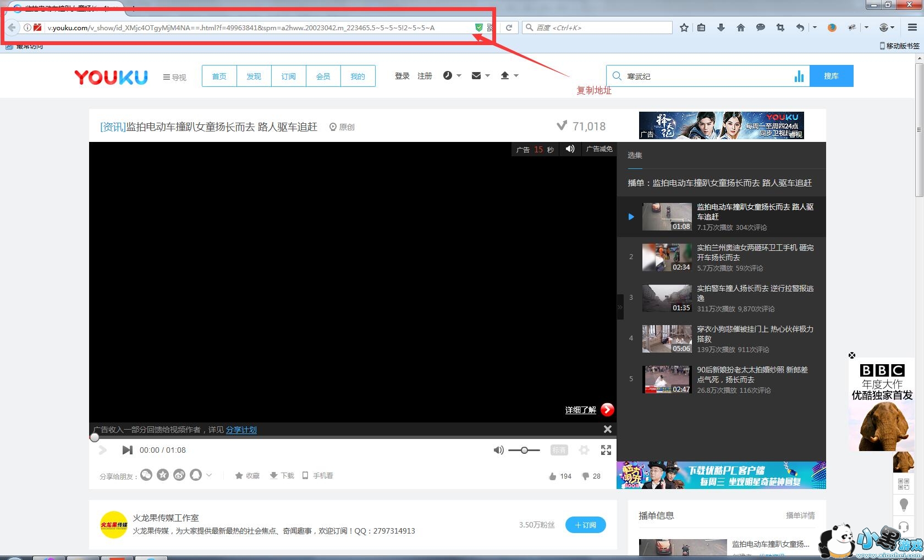Open the 我的 tab
The image size is (924, 560).
(x=358, y=76)
